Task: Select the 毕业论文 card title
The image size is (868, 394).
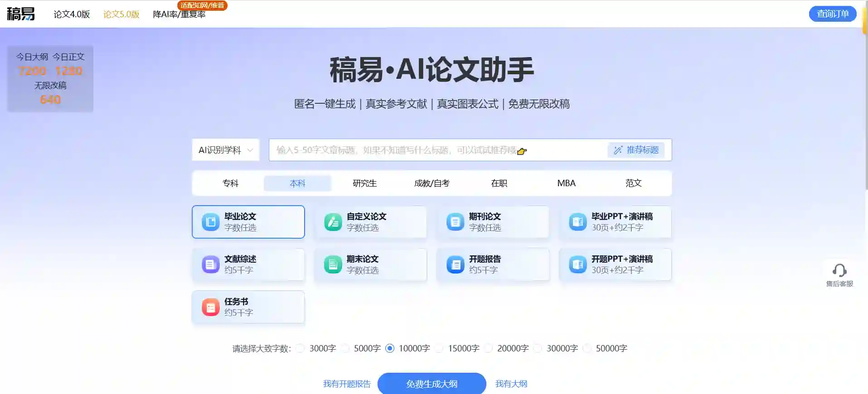Action: coord(240,216)
